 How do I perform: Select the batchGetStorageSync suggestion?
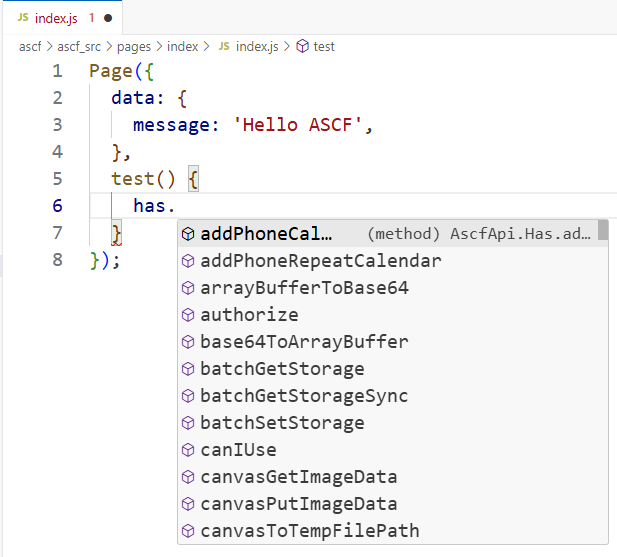393,396
